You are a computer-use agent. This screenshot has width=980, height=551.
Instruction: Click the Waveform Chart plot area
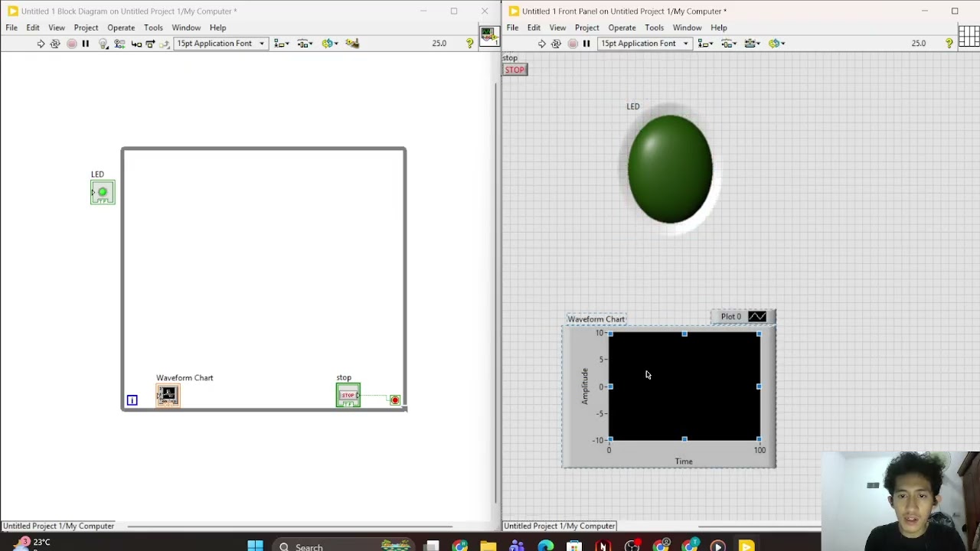(x=684, y=386)
